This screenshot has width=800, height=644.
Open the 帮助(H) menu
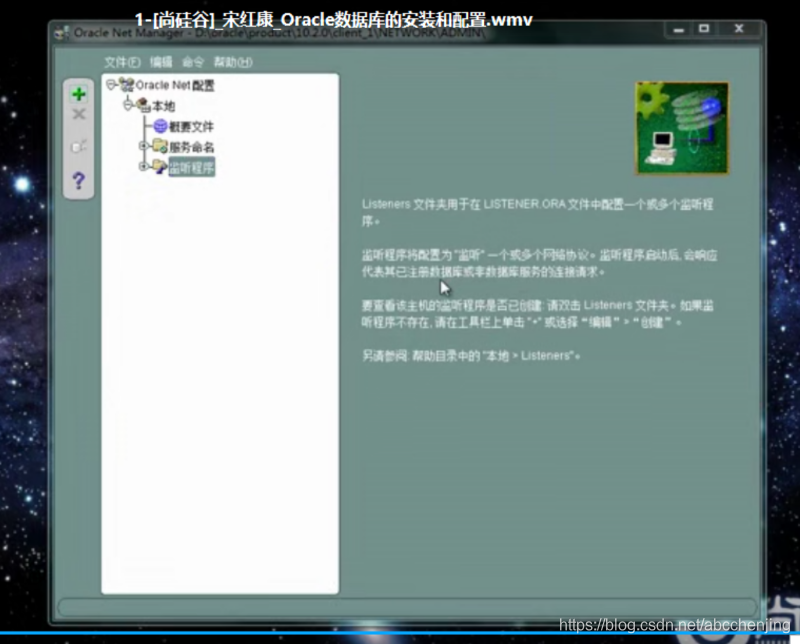[x=233, y=62]
